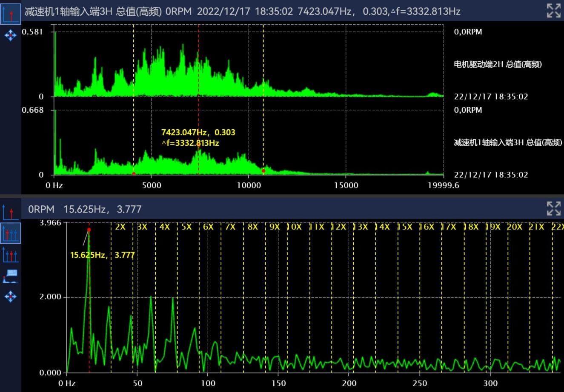The width and height of the screenshot is (564, 392).
Task: Click the 10X harmonic marker label
Action: [x=294, y=227]
